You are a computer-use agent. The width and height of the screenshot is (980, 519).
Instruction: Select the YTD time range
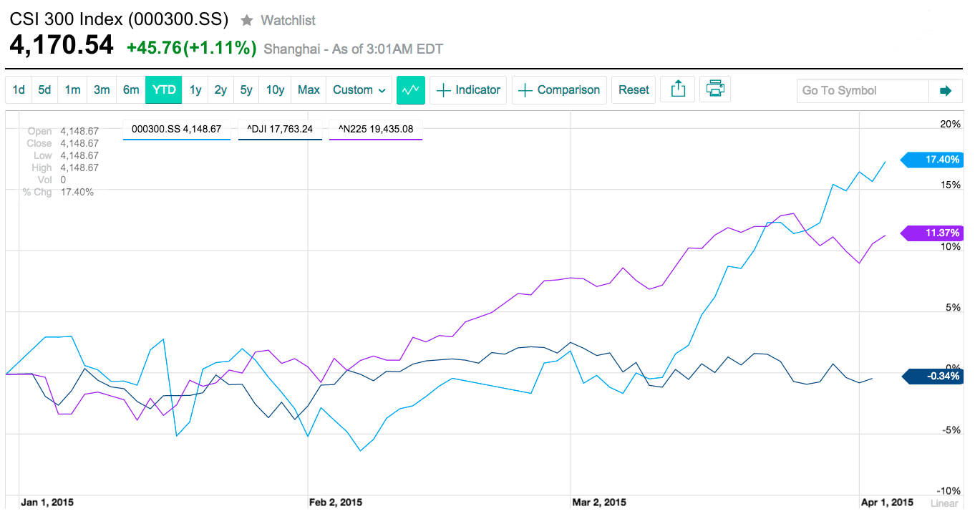[x=164, y=90]
